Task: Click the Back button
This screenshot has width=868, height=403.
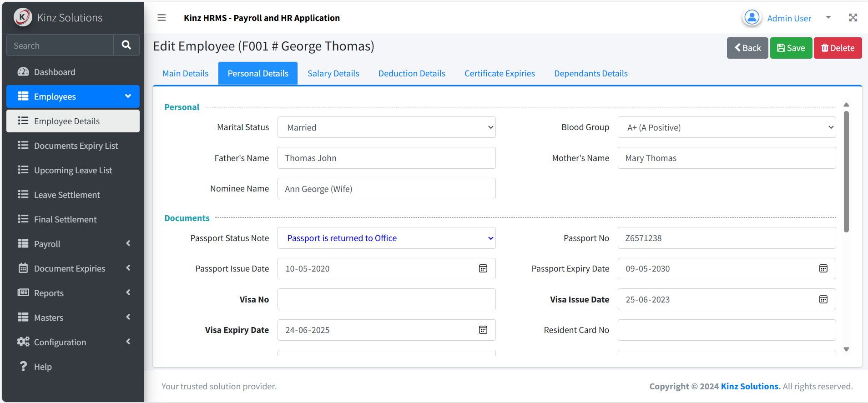Action: (747, 48)
